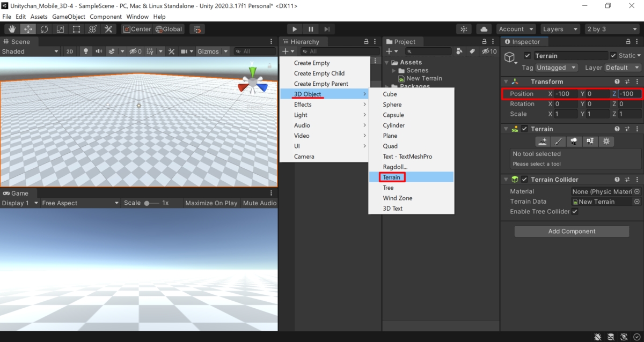This screenshot has height=342, width=644.
Task: Open the Layers dropdown
Action: 560,29
